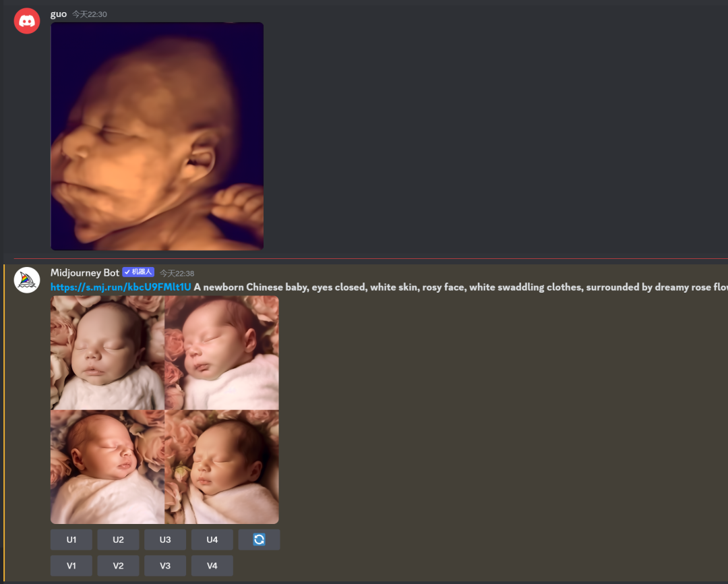Image resolution: width=728 pixels, height=584 pixels.
Task: Click the verified bot badge (机器人)
Action: [138, 272]
